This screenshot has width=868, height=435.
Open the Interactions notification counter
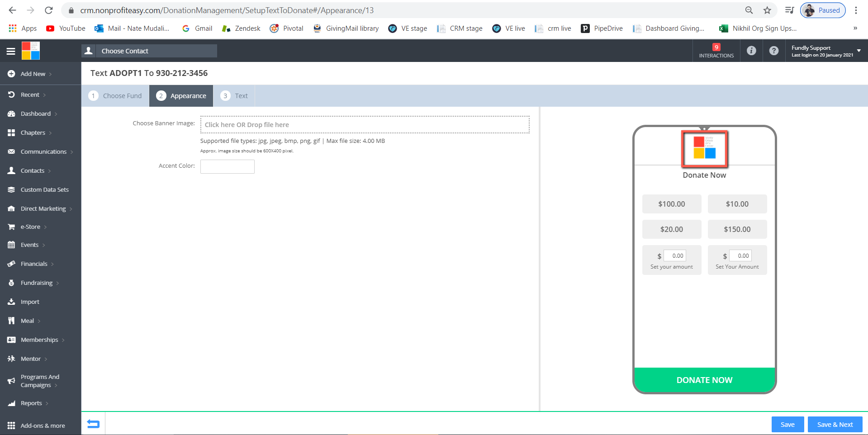[716, 51]
